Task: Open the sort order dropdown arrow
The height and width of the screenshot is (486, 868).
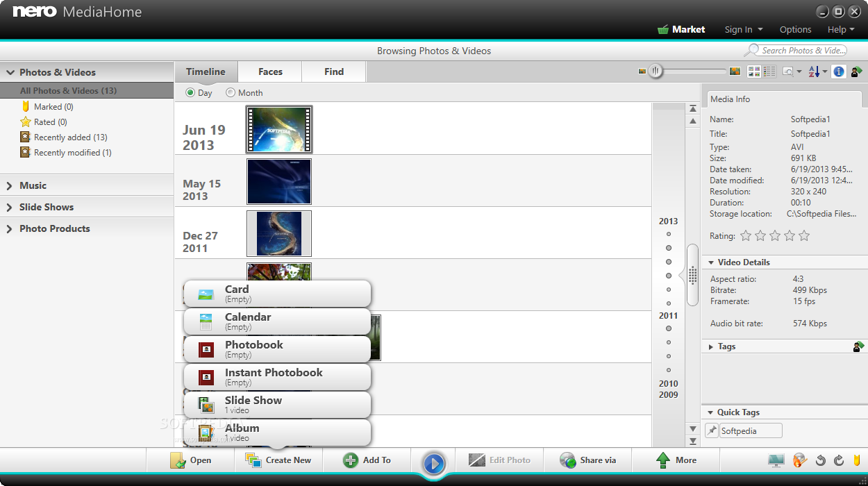Action: (x=825, y=72)
